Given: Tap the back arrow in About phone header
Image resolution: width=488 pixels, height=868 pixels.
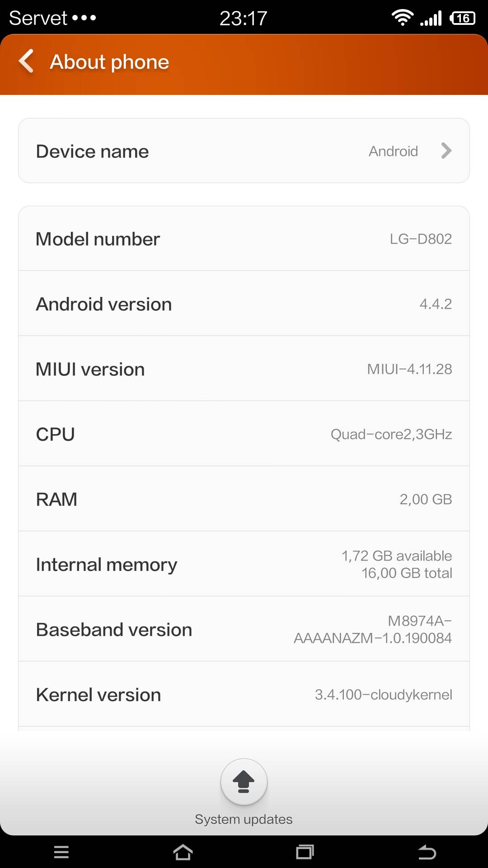Looking at the screenshot, I should pyautogui.click(x=26, y=61).
